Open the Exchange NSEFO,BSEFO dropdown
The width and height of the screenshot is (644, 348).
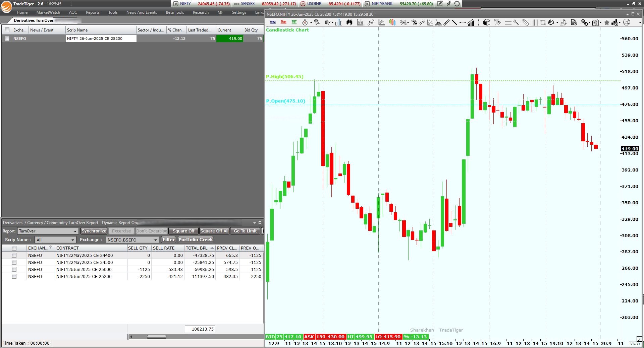pyautogui.click(x=132, y=240)
